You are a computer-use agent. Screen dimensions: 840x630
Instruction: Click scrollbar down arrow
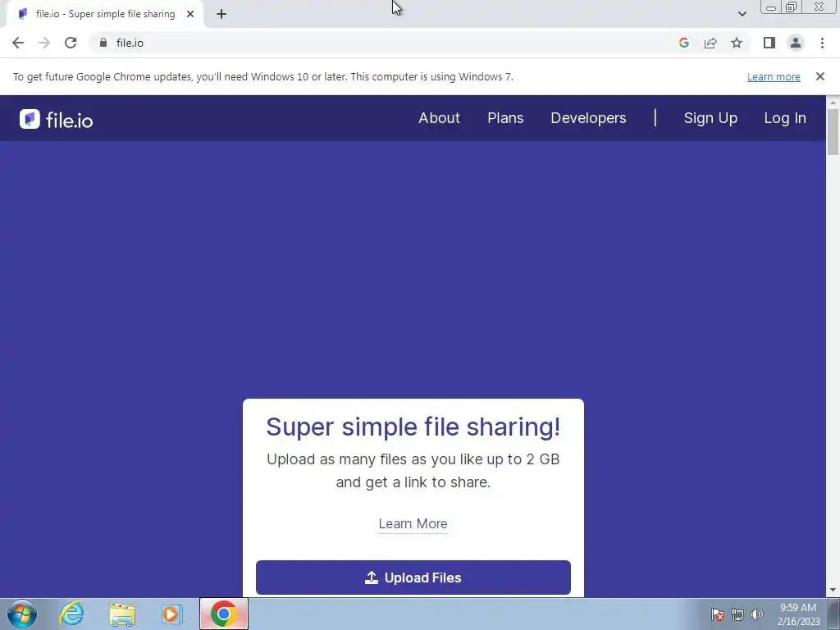pyautogui.click(x=833, y=591)
